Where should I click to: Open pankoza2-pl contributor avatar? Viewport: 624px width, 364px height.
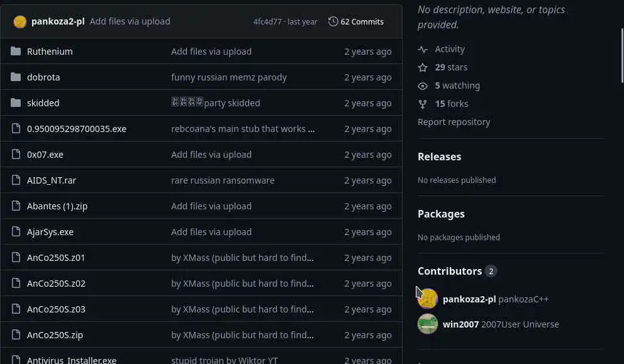pyautogui.click(x=428, y=299)
